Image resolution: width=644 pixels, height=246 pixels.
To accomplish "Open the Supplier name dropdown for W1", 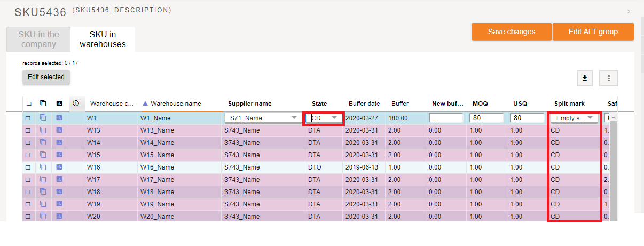I will click(x=263, y=118).
